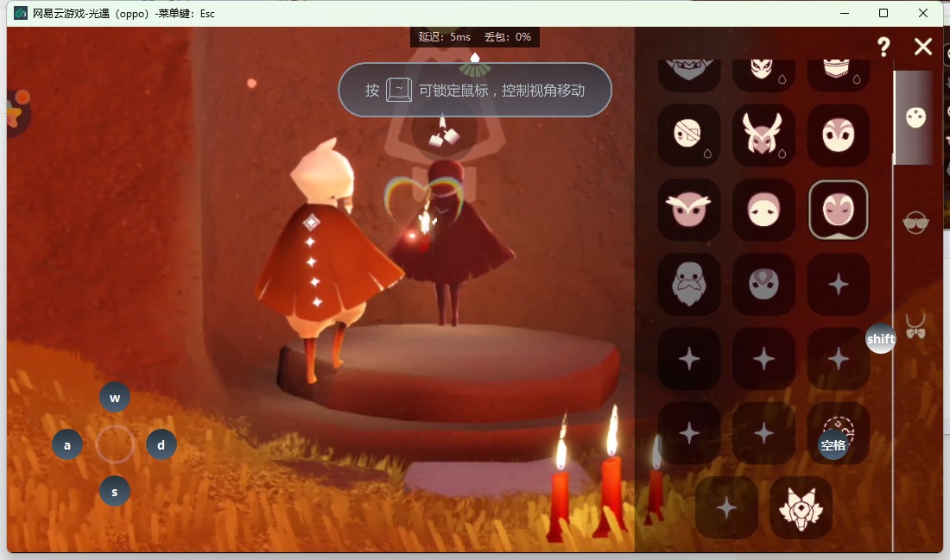Image resolution: width=950 pixels, height=560 pixels.
Task: Choose the bearded mustache mask
Action: tap(689, 284)
